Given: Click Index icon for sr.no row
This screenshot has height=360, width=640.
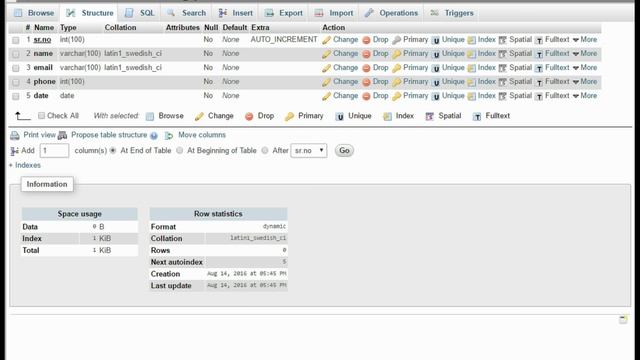Looking at the screenshot, I should [x=471, y=40].
